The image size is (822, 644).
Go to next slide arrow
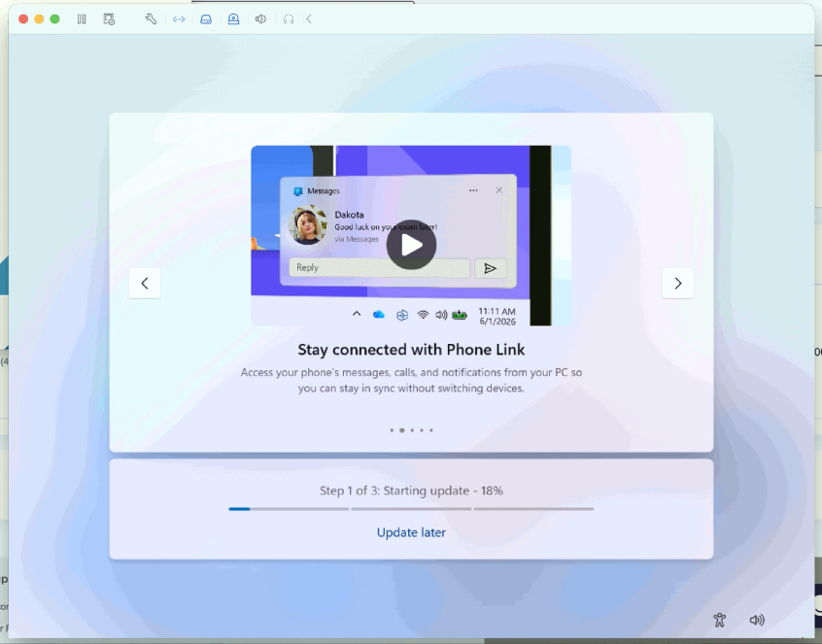pyautogui.click(x=678, y=284)
